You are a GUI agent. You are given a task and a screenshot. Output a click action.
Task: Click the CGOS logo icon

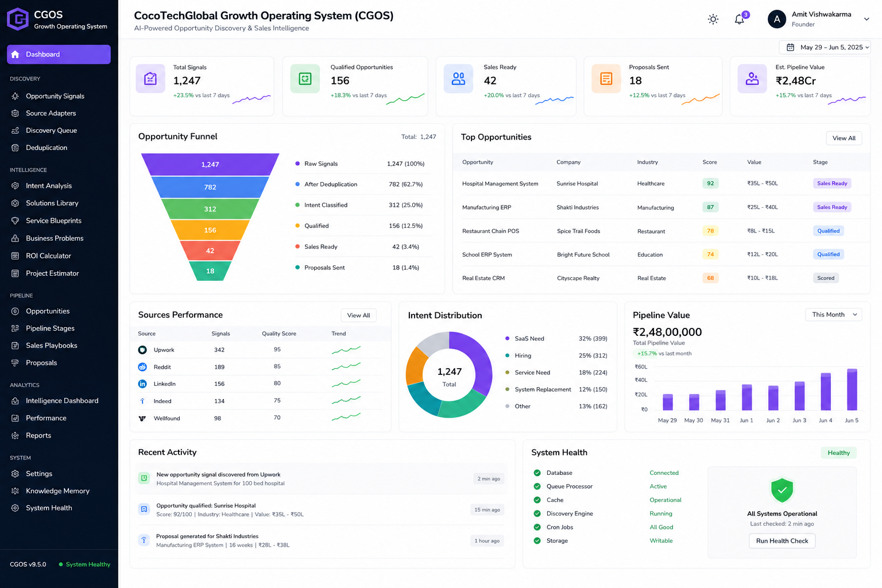[x=18, y=19]
